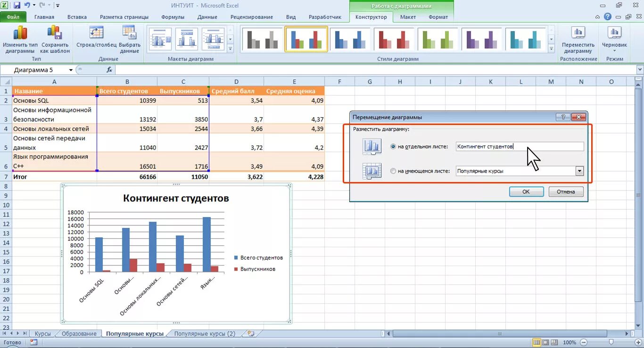Viewport: 644px width, 348px height.
Task: Cancel the dialog with Отмена
Action: [566, 192]
